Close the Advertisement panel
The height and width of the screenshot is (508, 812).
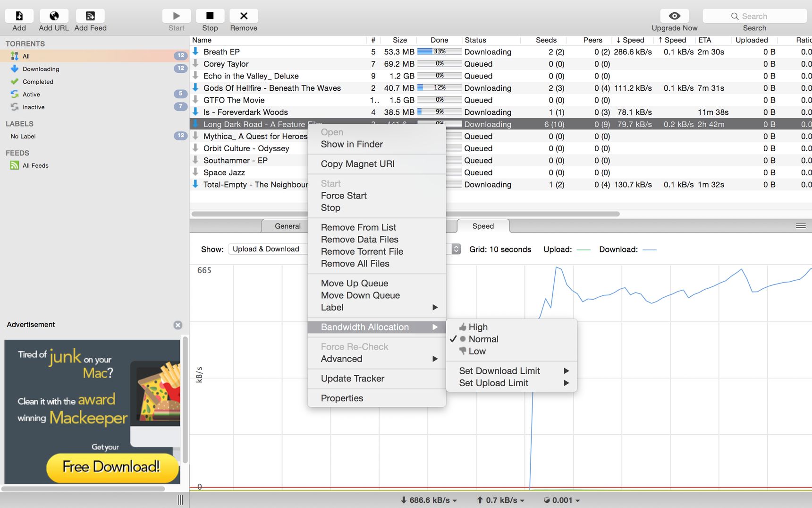(178, 325)
